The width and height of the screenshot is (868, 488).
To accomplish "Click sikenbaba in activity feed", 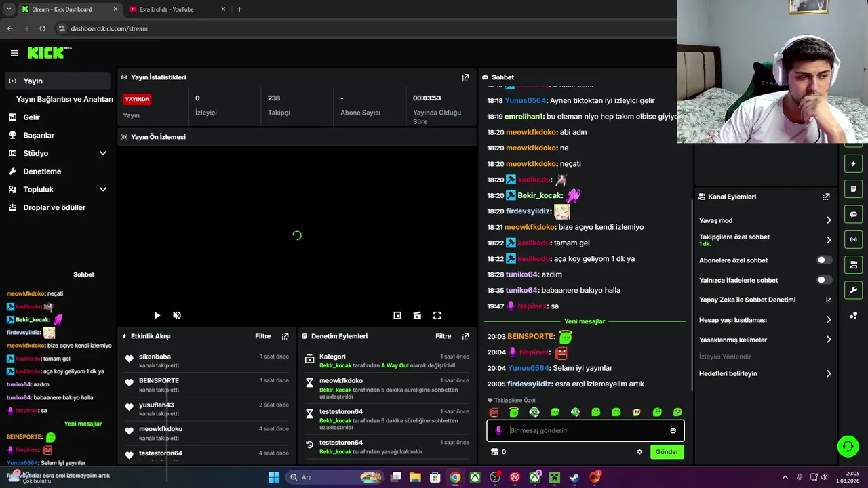I will click(x=155, y=357).
